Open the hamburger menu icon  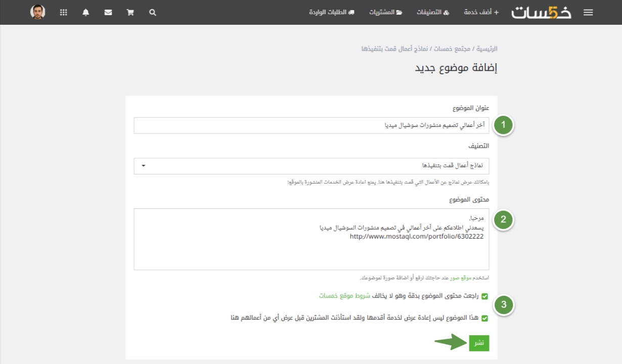[588, 13]
